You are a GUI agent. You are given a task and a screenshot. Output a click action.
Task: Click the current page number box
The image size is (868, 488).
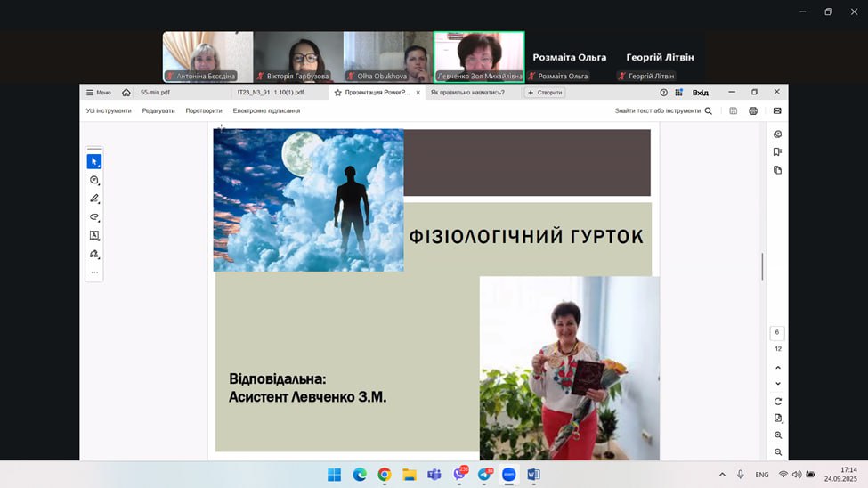click(777, 332)
